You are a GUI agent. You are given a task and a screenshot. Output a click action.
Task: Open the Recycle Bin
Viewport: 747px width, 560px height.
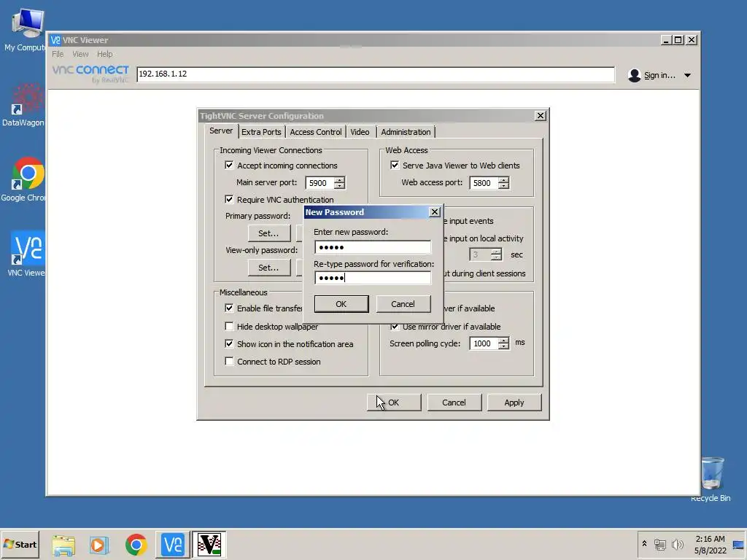712,478
